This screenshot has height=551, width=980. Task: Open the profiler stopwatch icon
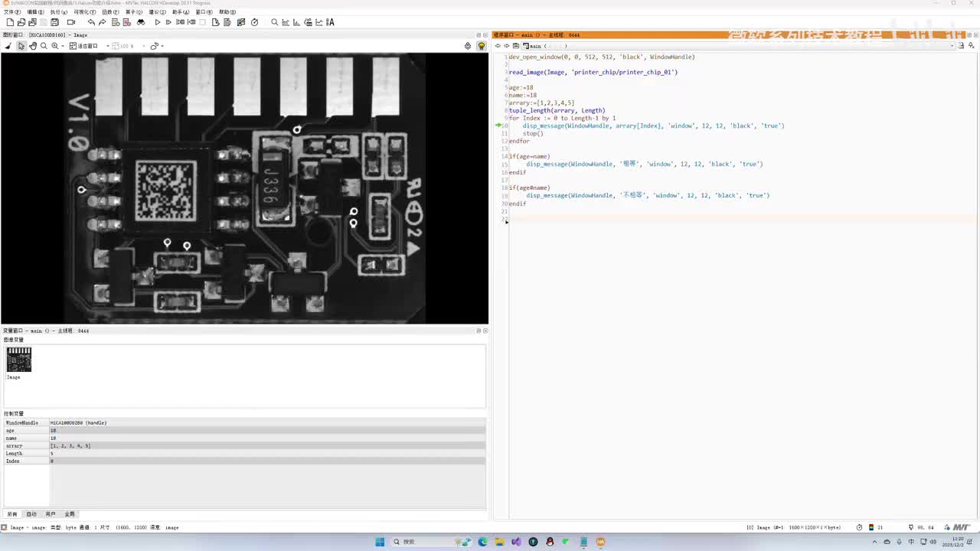coord(254,22)
